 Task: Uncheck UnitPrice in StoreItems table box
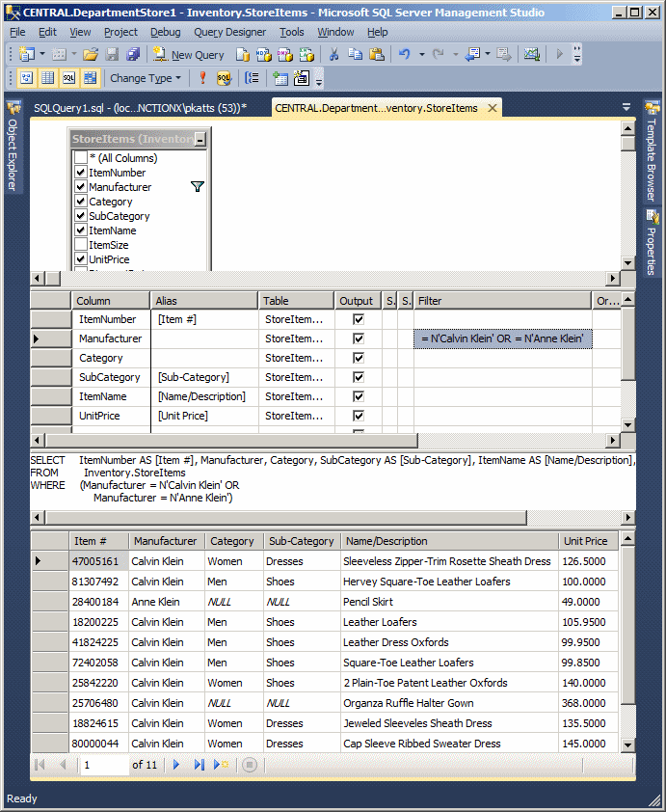(x=81, y=258)
